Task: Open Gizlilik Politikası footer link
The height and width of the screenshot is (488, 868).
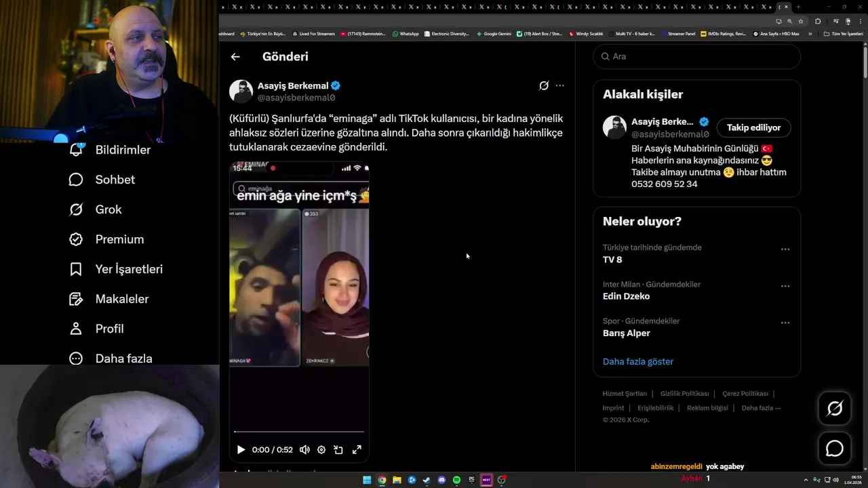Action: (x=685, y=394)
